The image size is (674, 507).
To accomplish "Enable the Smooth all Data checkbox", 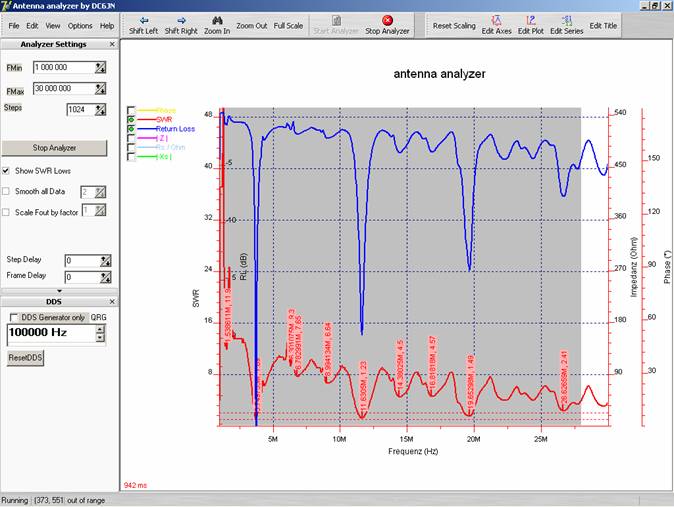I will pyautogui.click(x=7, y=190).
